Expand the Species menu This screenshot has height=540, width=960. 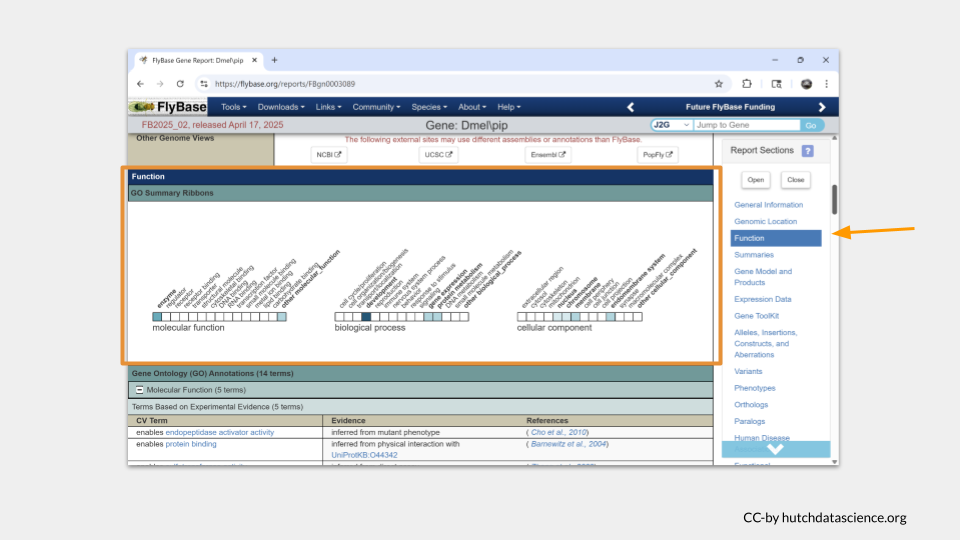tap(429, 107)
